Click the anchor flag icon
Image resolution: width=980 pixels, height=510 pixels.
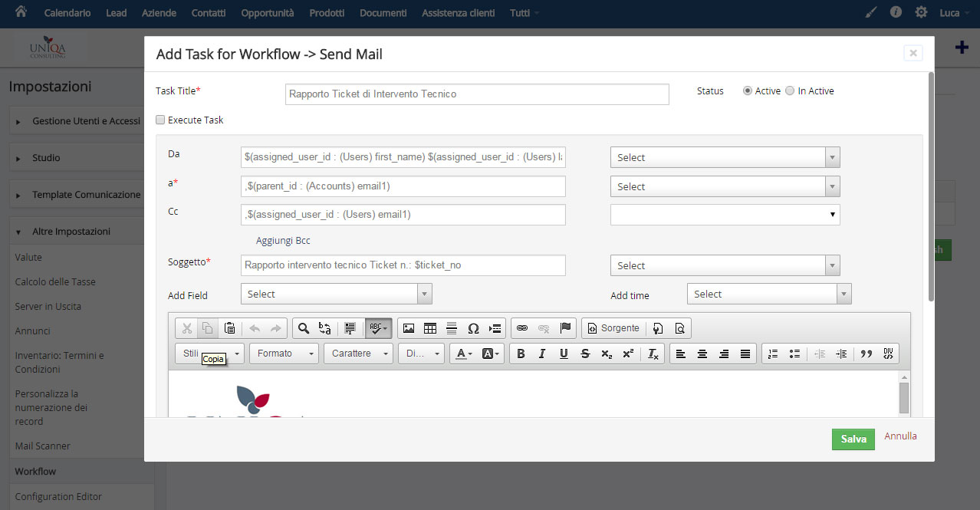tap(566, 328)
